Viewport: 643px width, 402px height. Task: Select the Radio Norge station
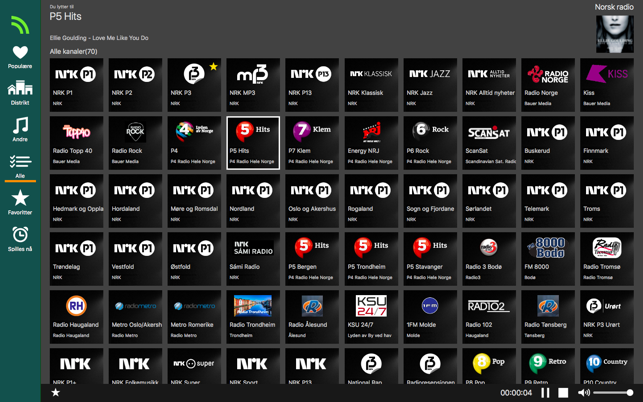[x=548, y=85]
